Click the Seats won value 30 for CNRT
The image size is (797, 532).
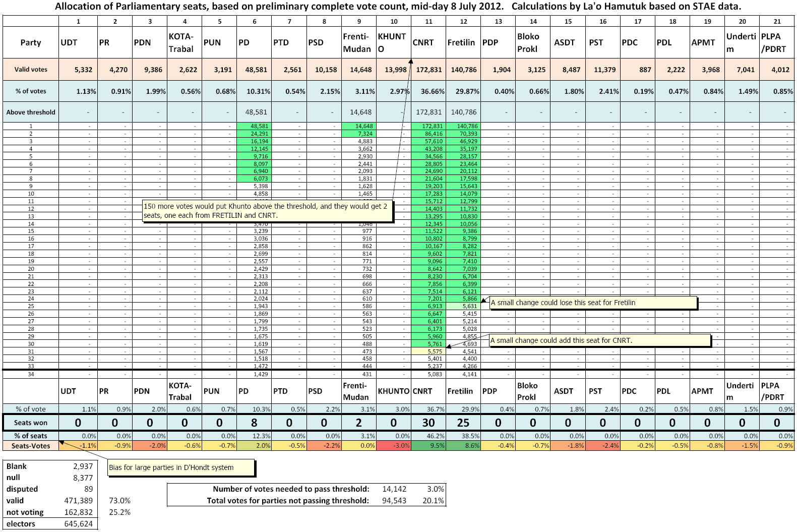(428, 423)
